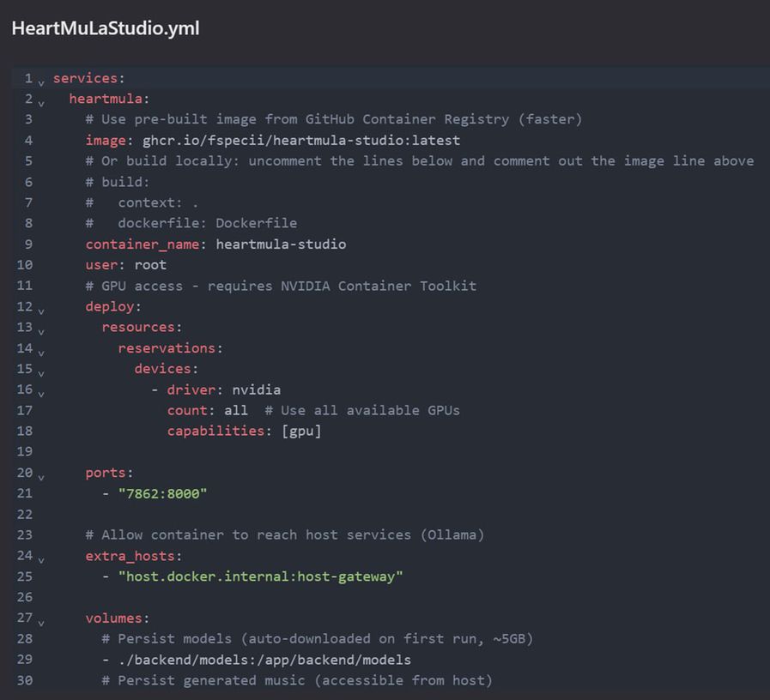This screenshot has height=700, width=770.
Task: Fold the reservations block
Action: click(x=40, y=351)
